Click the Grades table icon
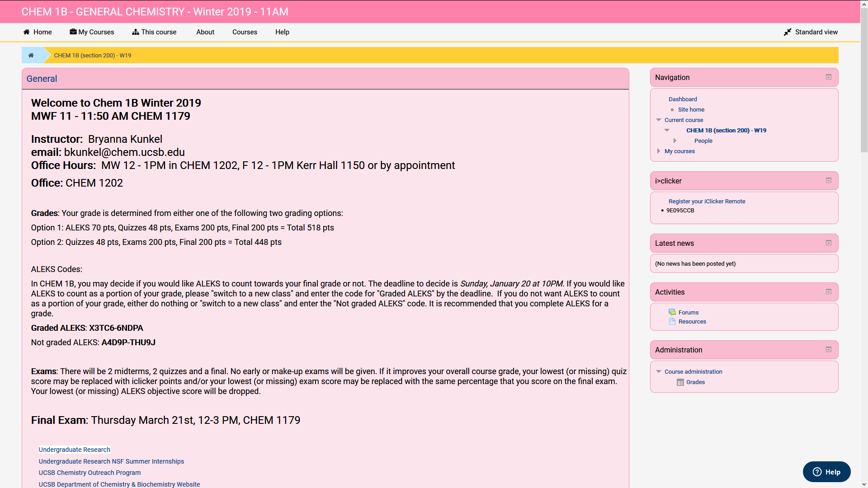 tap(680, 382)
